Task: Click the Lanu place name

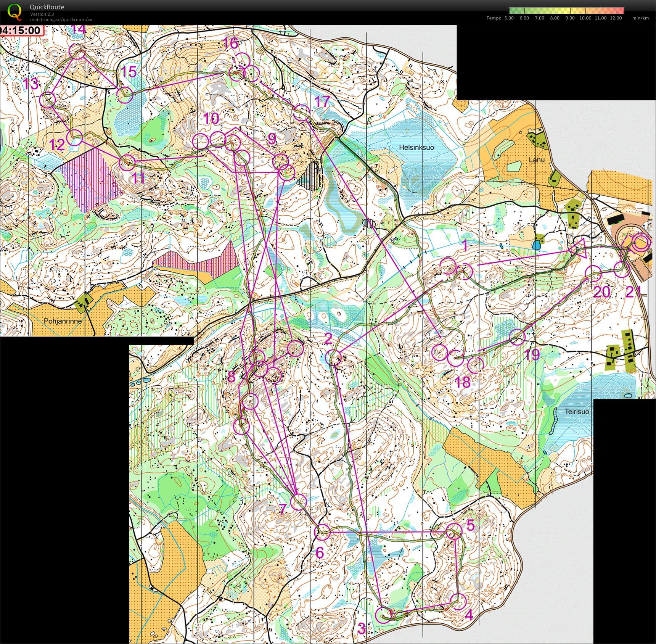Action: 537,159
